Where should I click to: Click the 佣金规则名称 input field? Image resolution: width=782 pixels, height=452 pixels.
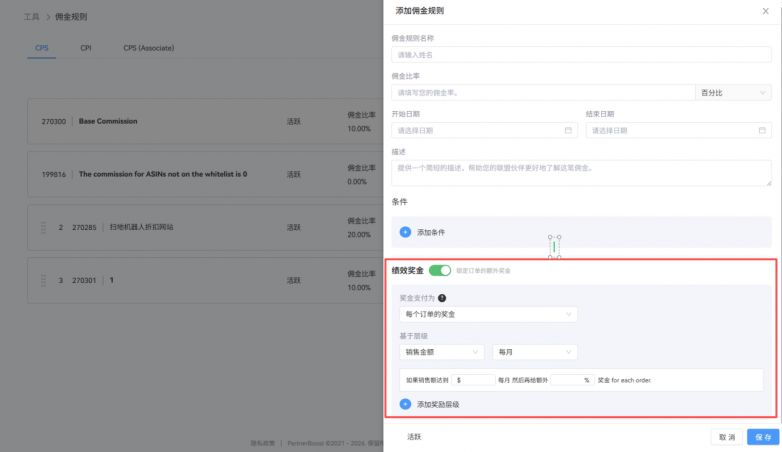(581, 54)
